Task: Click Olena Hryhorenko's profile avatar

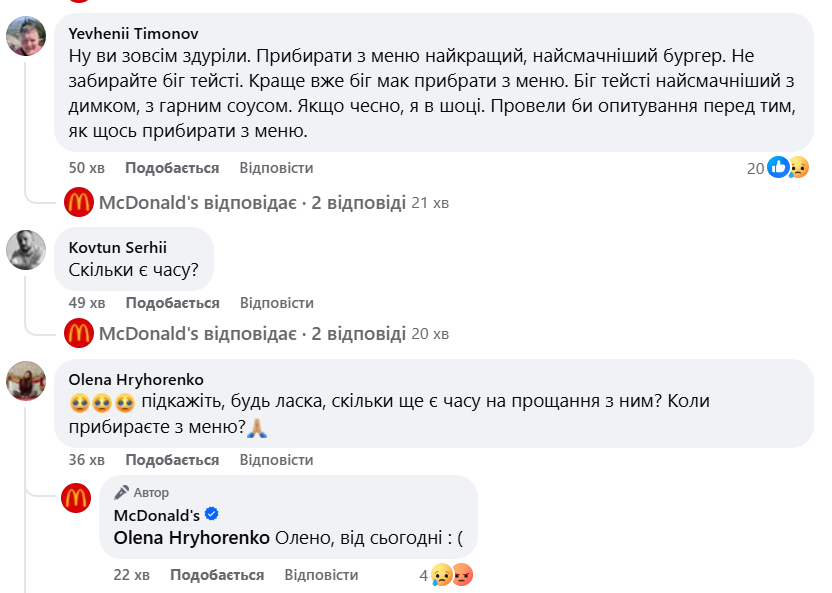Action: tap(26, 381)
